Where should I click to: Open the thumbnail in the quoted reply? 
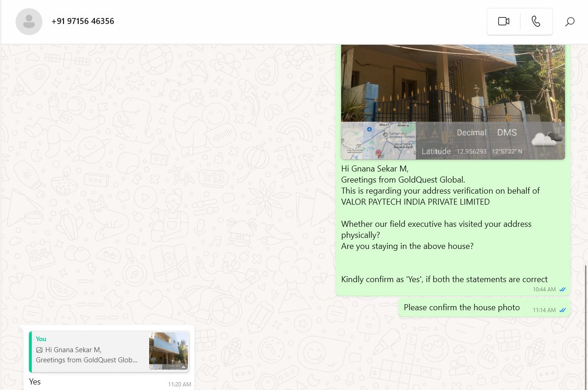(x=169, y=351)
